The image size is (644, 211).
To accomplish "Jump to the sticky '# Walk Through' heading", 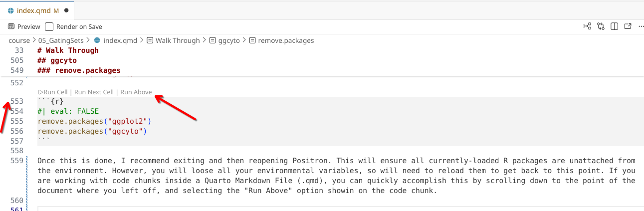I will tap(68, 50).
